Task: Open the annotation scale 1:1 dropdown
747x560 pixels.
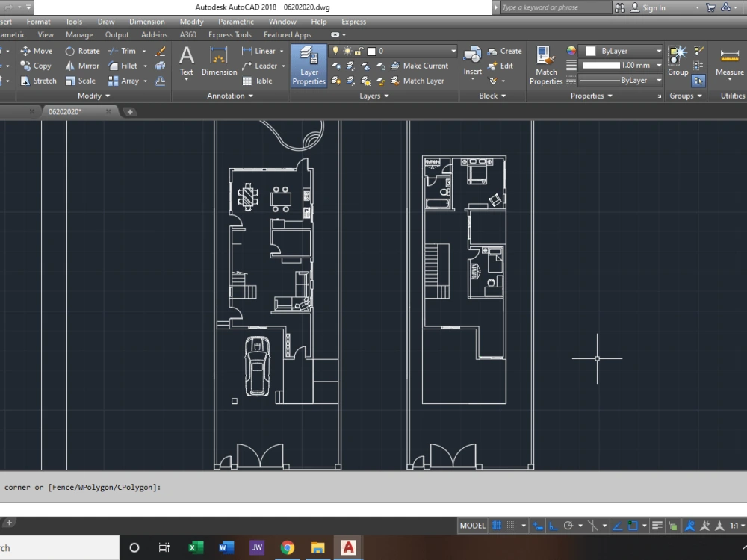Action: pyautogui.click(x=737, y=526)
